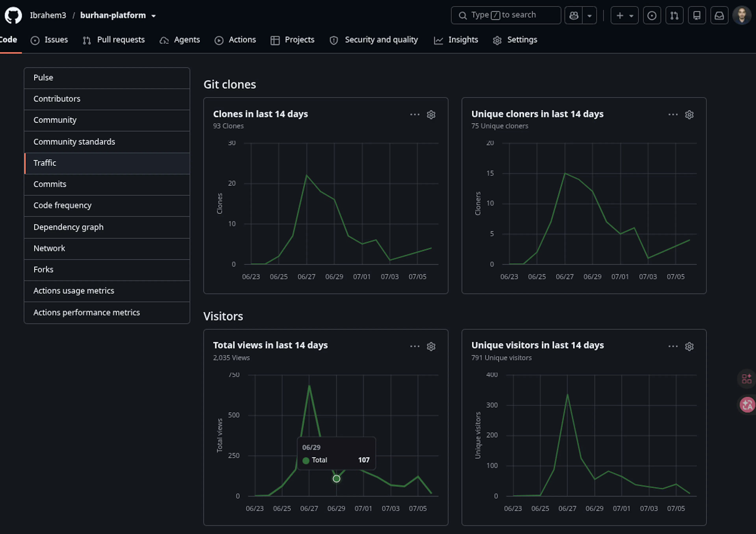Open the create new plus dropdown
Viewport: 756px width, 534px height.
tap(624, 16)
